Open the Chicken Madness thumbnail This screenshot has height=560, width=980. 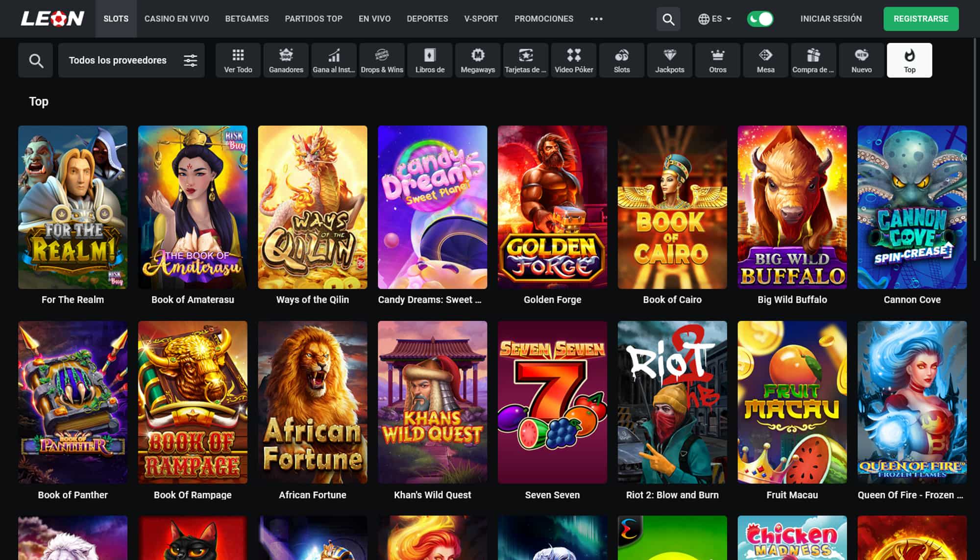[x=792, y=538]
